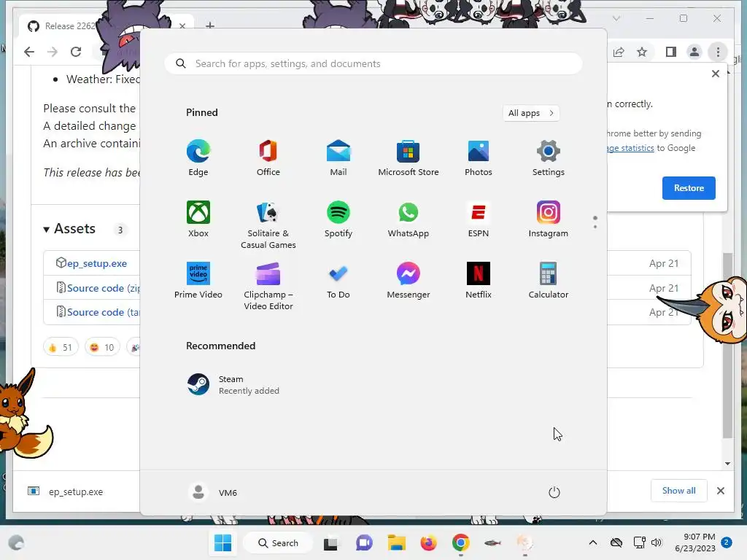
Task: Download the Source code zip link
Action: click(103, 288)
